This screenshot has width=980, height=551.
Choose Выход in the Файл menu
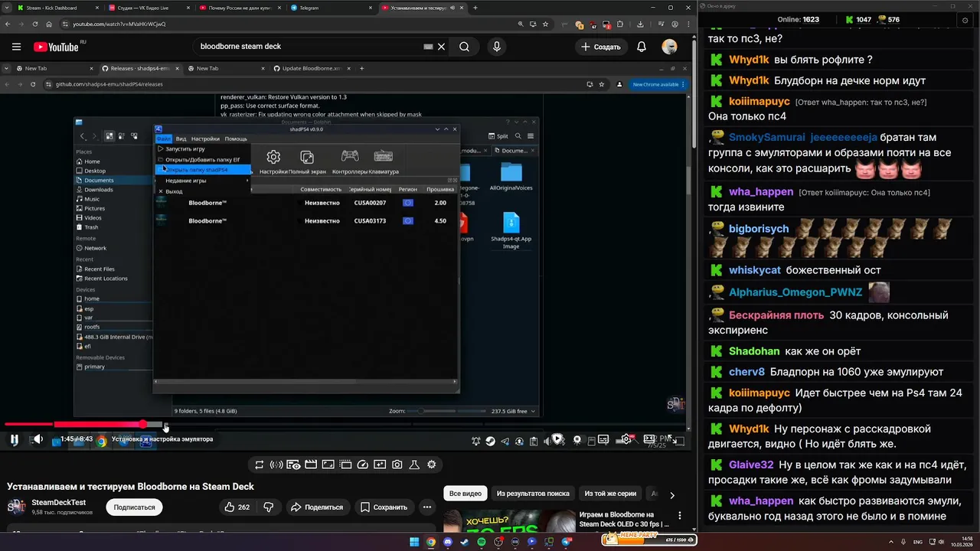coord(203,191)
